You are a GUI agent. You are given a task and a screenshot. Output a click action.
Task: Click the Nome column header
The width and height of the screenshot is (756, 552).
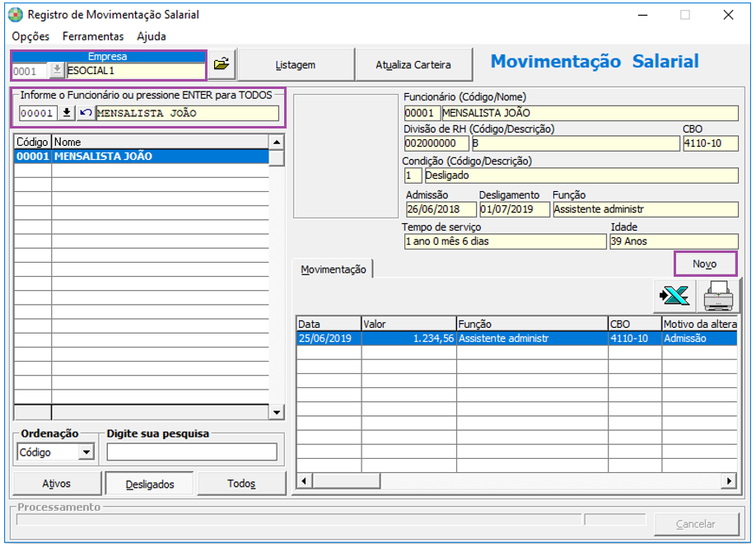tap(160, 142)
